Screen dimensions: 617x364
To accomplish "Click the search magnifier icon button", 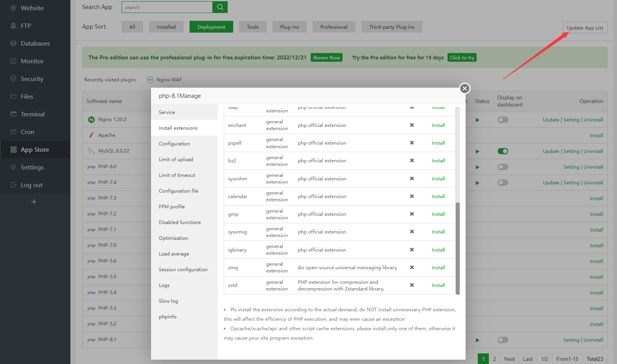I will (x=220, y=7).
